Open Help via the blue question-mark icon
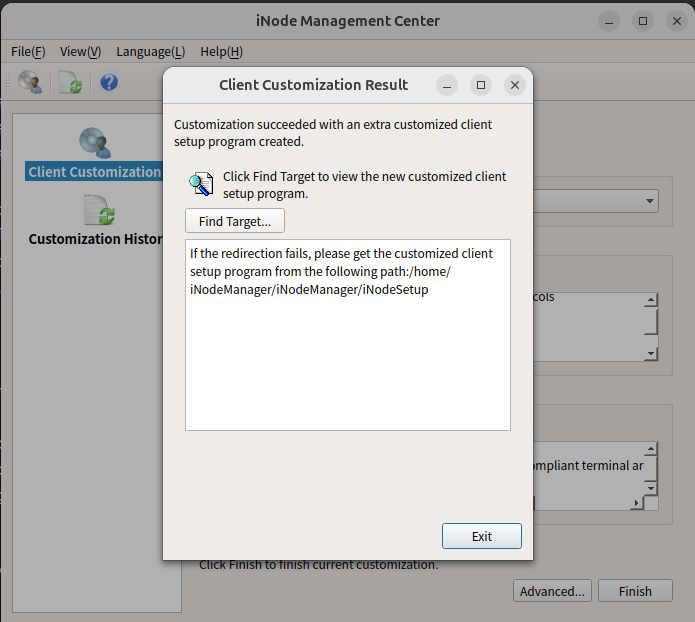 point(109,83)
